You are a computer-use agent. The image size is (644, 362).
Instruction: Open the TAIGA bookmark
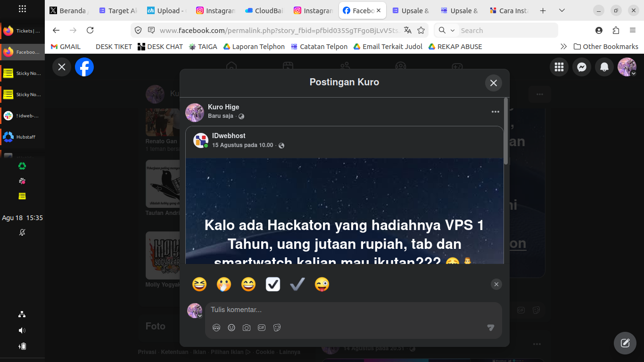click(x=203, y=47)
